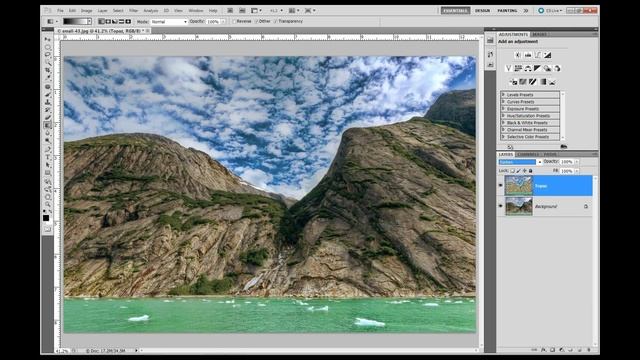Switch to the Channels tab
The image size is (640, 360).
(528, 155)
